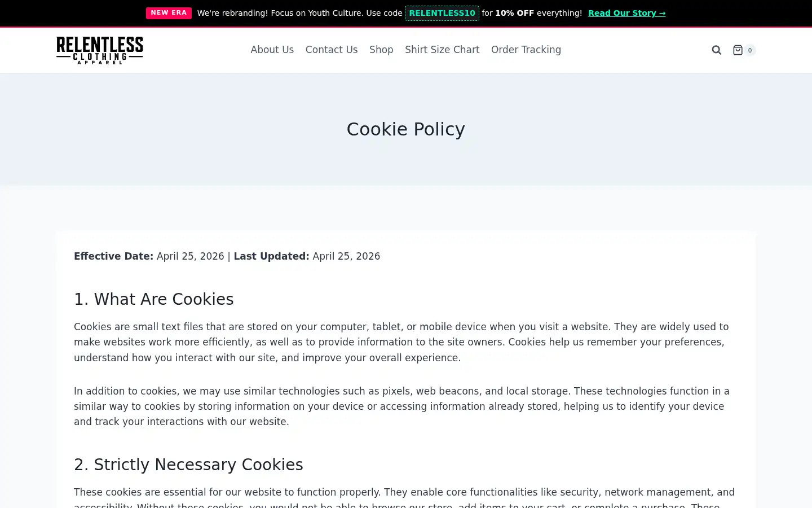Click the 10% OFF banner text
This screenshot has height=508, width=812.
[x=514, y=13]
